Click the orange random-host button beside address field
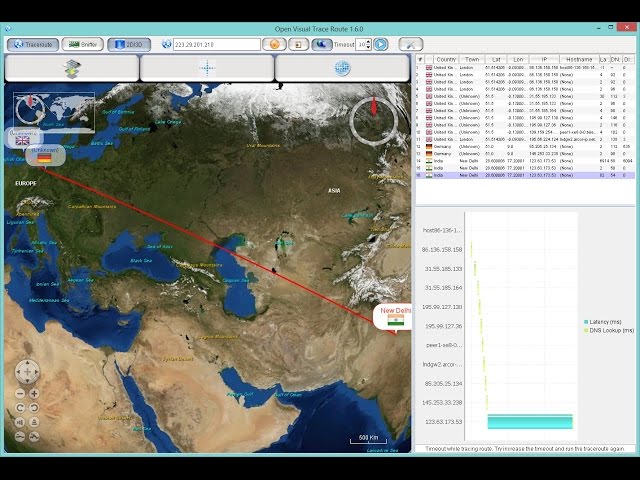This screenshot has width=640, height=480. pos(274,44)
